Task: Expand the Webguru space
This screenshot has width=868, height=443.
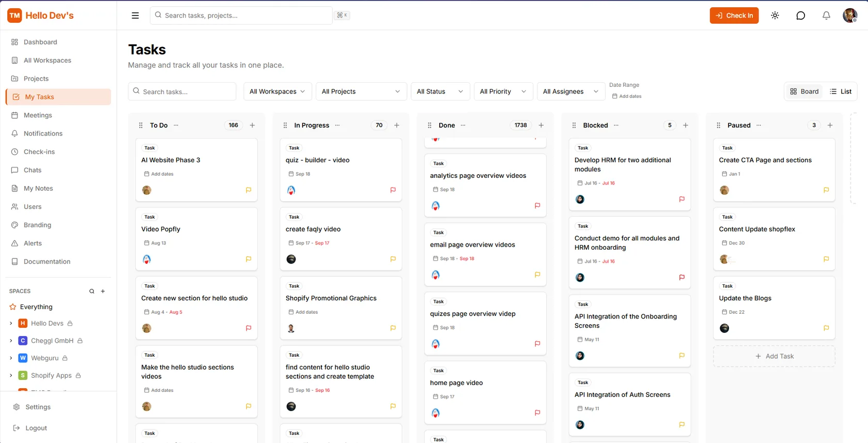Action: pyautogui.click(x=11, y=358)
